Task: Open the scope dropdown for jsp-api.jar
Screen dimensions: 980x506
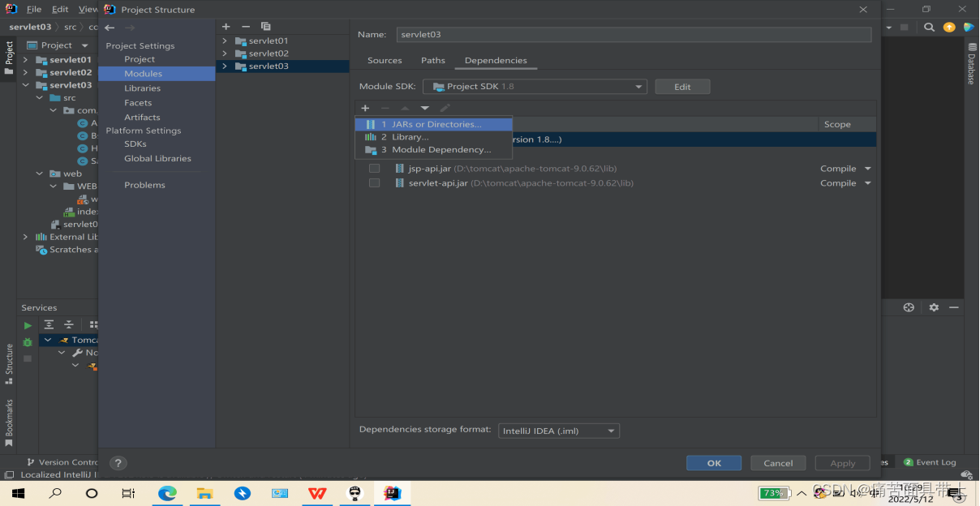Action: point(868,169)
